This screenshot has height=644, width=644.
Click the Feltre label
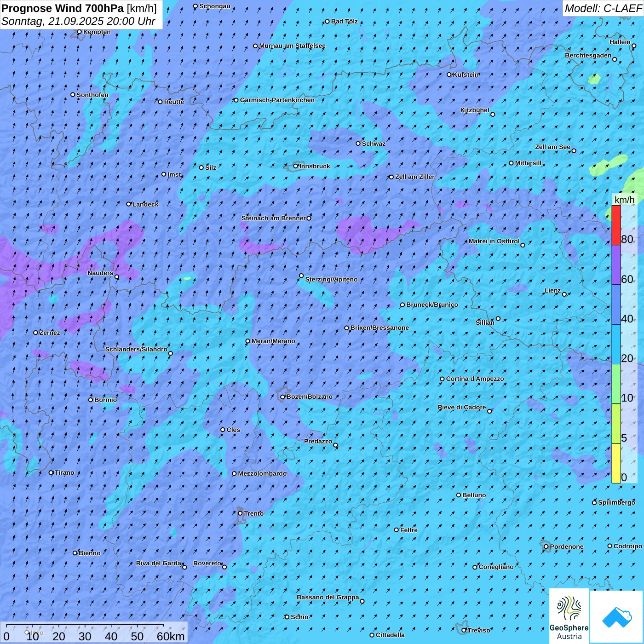click(x=409, y=530)
